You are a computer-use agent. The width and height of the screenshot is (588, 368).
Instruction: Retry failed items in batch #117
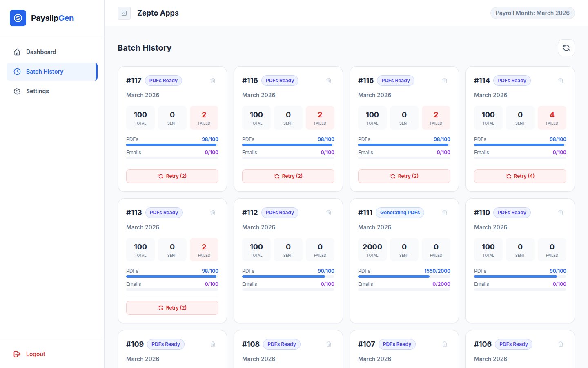coord(172,176)
